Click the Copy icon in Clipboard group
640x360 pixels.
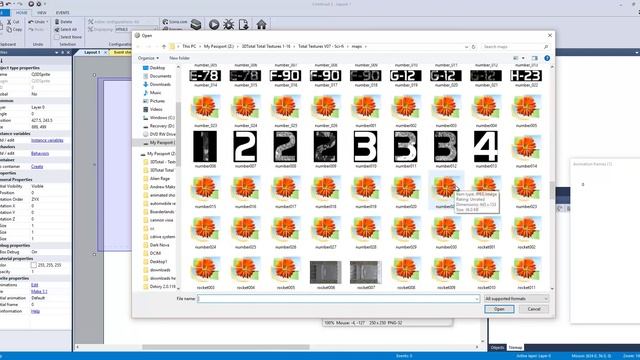coord(9,29)
